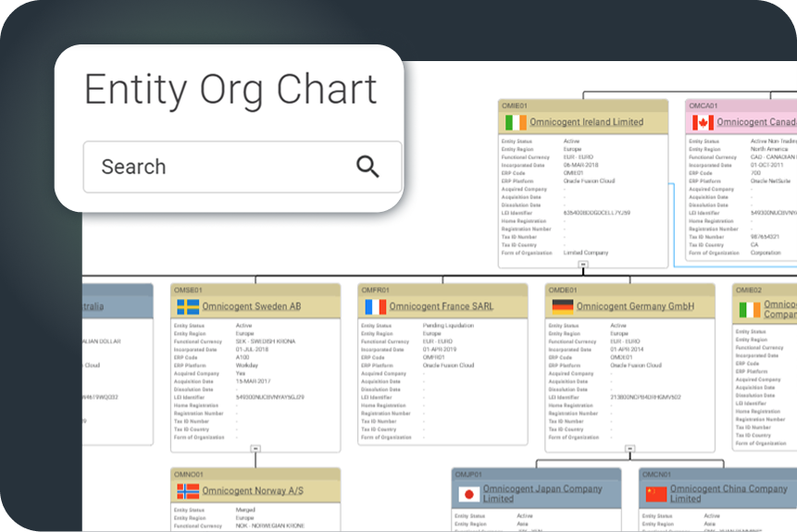Select the OMJP01 code label

[x=468, y=475]
